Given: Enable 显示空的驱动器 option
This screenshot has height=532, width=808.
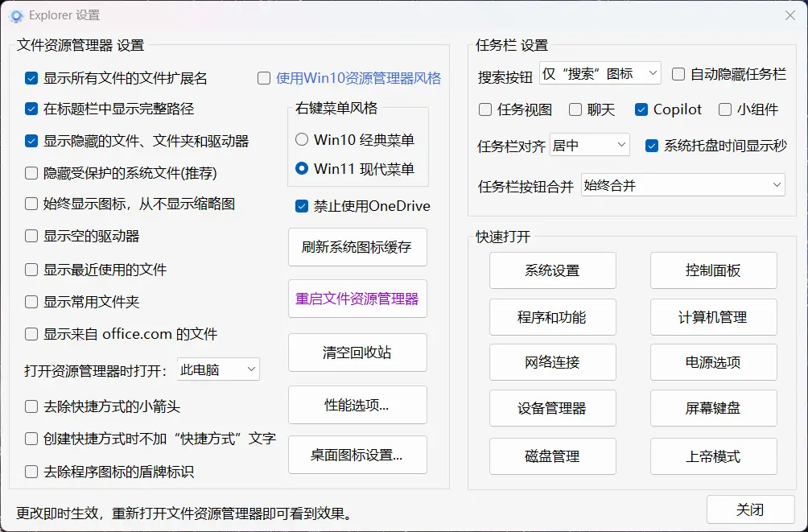Looking at the screenshot, I should [31, 236].
